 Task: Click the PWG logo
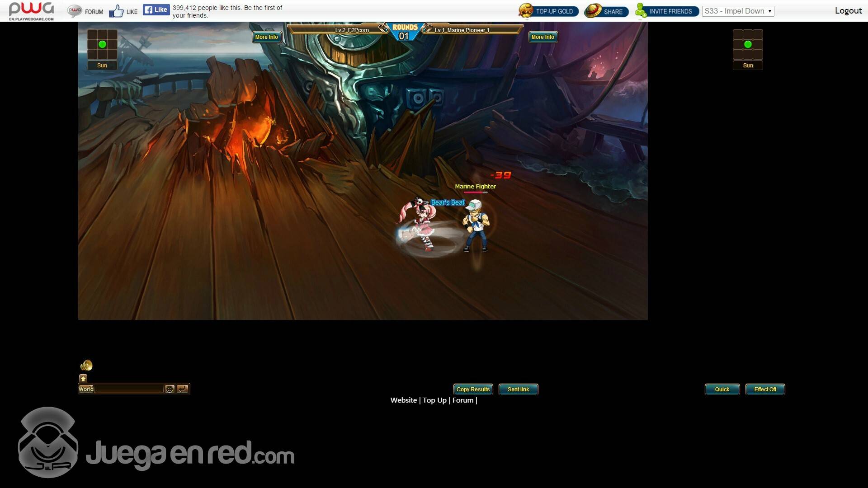tap(31, 10)
